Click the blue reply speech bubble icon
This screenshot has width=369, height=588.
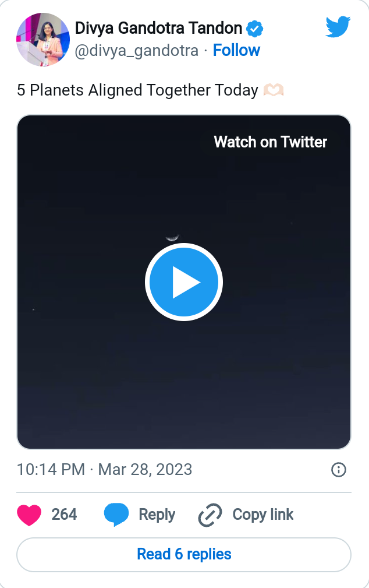(x=116, y=515)
